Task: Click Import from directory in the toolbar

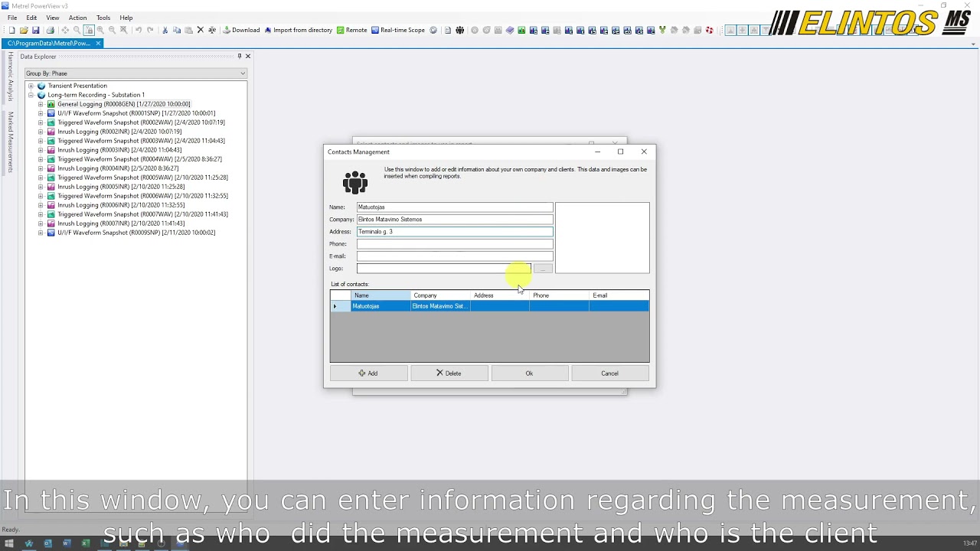Action: tap(299, 30)
